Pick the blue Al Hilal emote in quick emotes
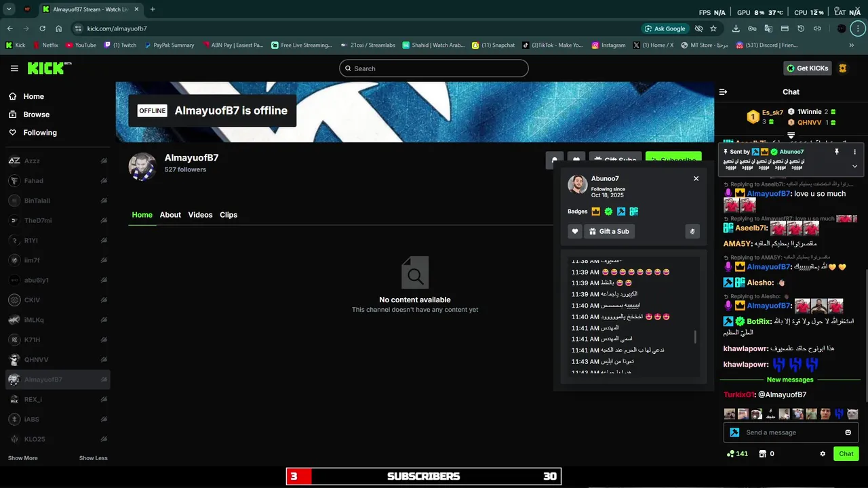 (x=839, y=413)
